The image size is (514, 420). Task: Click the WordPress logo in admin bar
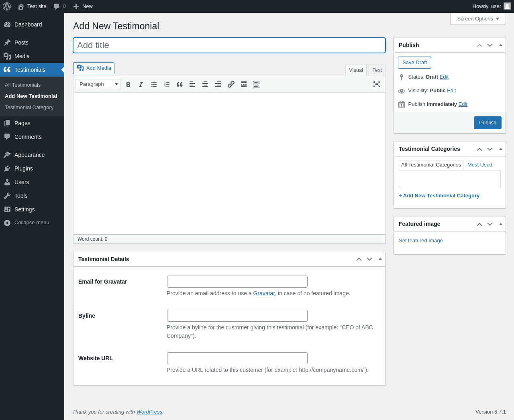point(7,6)
